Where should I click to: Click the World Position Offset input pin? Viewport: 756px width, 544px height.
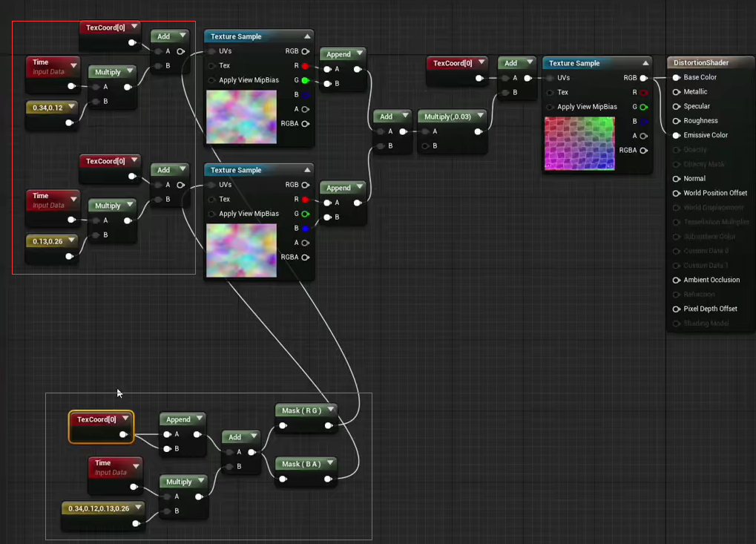coord(677,194)
